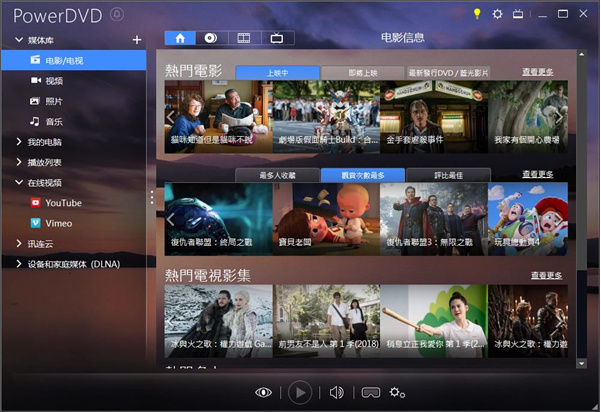The width and height of the screenshot is (601, 412).
Task: Collapse the 媒体库 section
Action: point(19,40)
